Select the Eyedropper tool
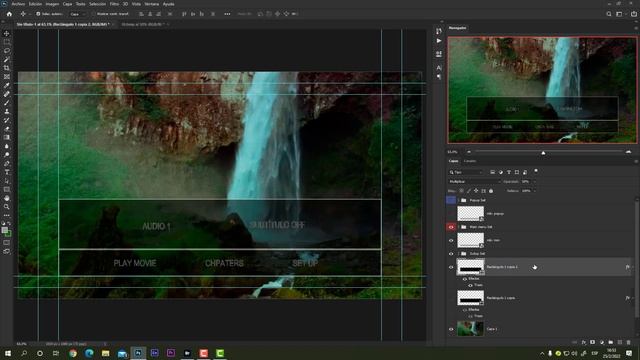Screen dimensions: 640x360 pyautogui.click(x=7, y=85)
